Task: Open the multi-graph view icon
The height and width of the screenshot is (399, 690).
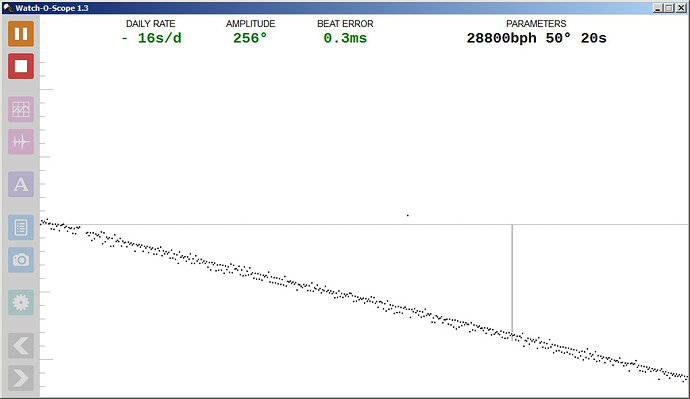Action: coord(21,109)
